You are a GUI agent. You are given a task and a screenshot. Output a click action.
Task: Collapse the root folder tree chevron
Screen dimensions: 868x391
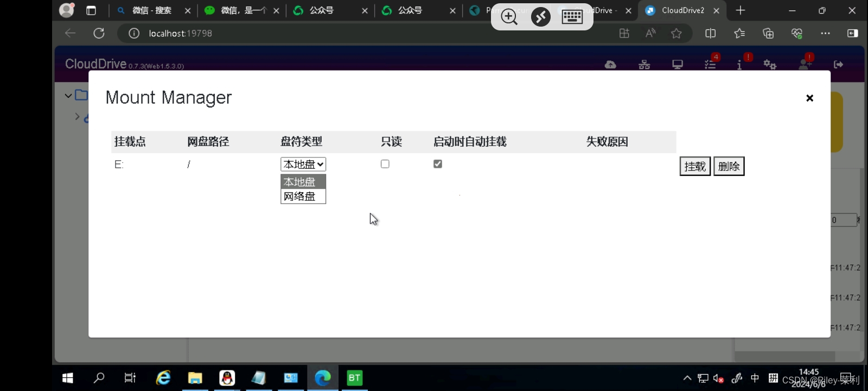(x=68, y=96)
